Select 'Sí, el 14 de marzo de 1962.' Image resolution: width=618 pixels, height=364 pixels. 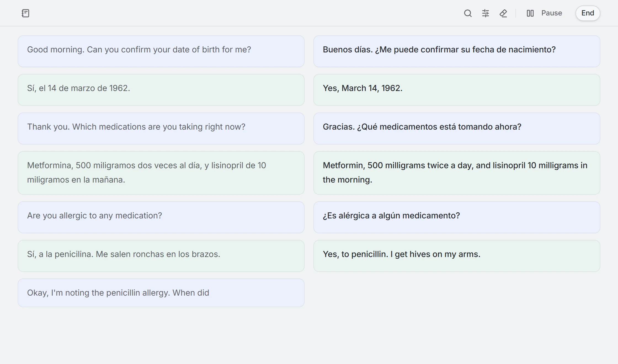tap(161, 90)
